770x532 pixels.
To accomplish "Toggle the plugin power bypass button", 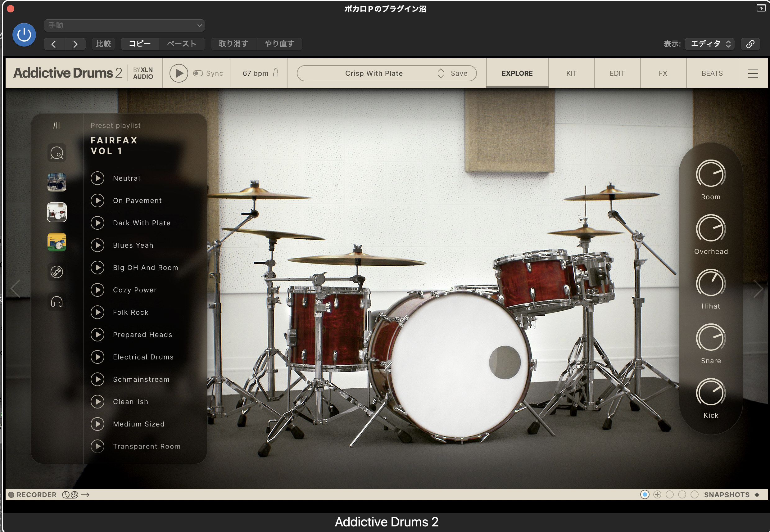I will (x=24, y=35).
